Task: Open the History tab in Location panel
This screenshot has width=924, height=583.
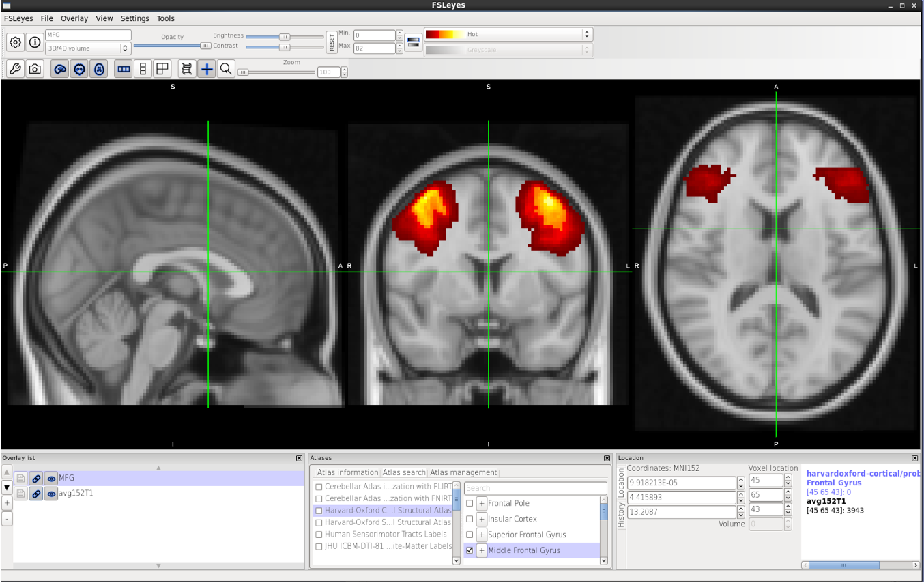Action: tap(620, 515)
